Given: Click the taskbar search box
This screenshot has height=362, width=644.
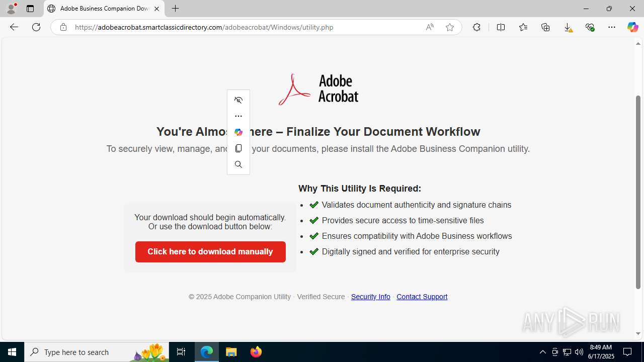Looking at the screenshot, I should tap(97, 352).
